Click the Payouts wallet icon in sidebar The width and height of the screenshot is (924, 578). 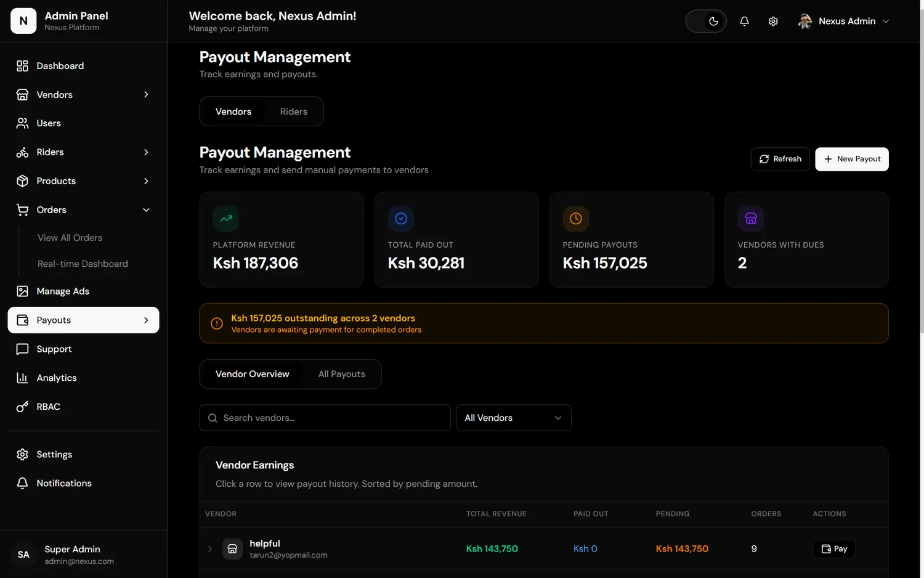pyautogui.click(x=22, y=320)
